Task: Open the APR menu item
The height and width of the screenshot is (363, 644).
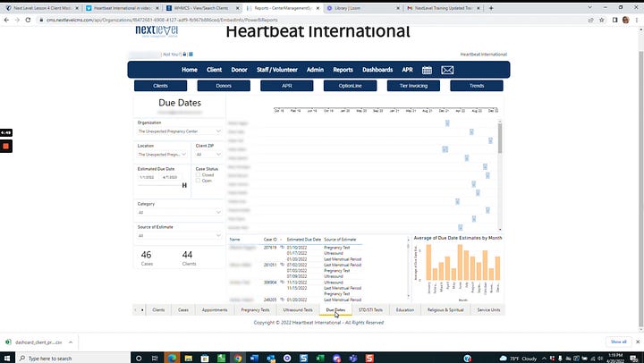Action: click(x=408, y=70)
